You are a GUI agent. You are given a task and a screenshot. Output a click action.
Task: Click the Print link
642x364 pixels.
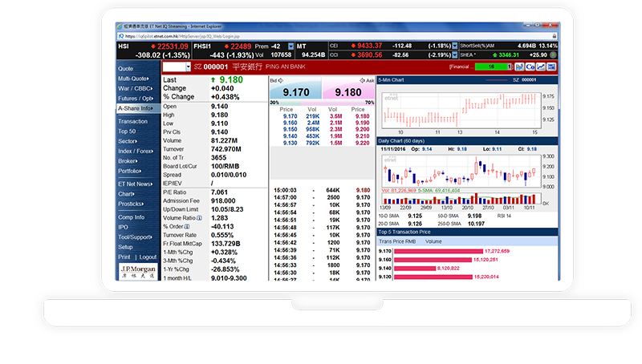(x=124, y=257)
